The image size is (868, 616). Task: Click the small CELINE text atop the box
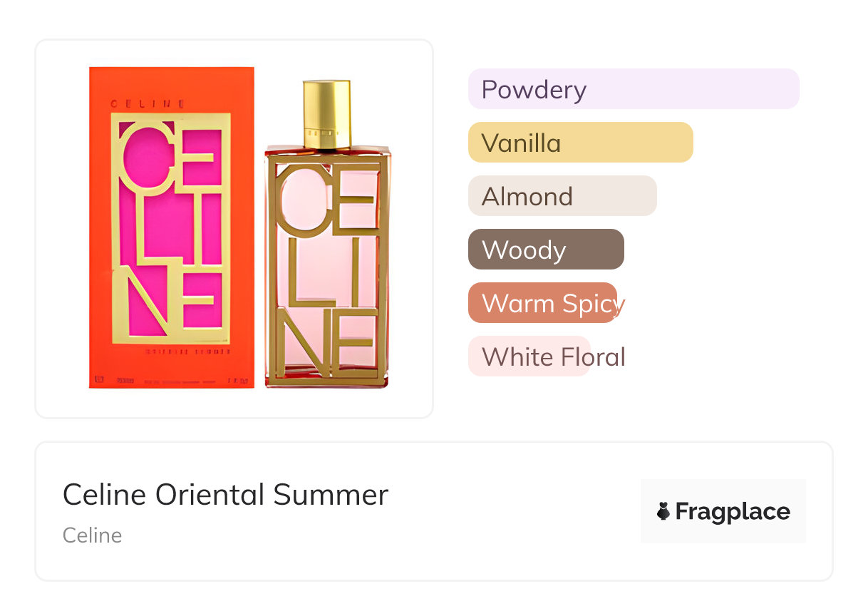pyautogui.click(x=148, y=104)
